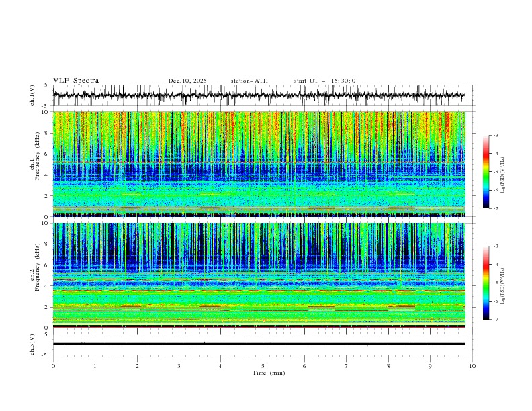Click the "VLF Spectra" title text
The width and height of the screenshot is (532, 411).
click(x=76, y=81)
